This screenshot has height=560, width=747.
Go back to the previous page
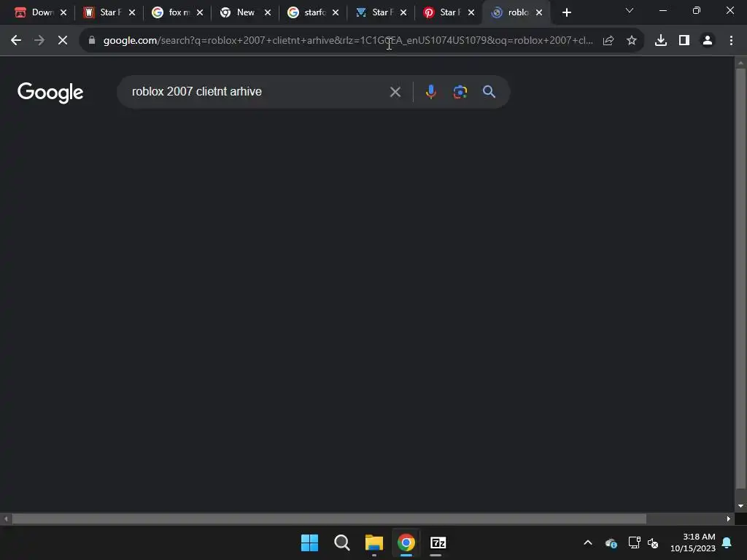[16, 41]
